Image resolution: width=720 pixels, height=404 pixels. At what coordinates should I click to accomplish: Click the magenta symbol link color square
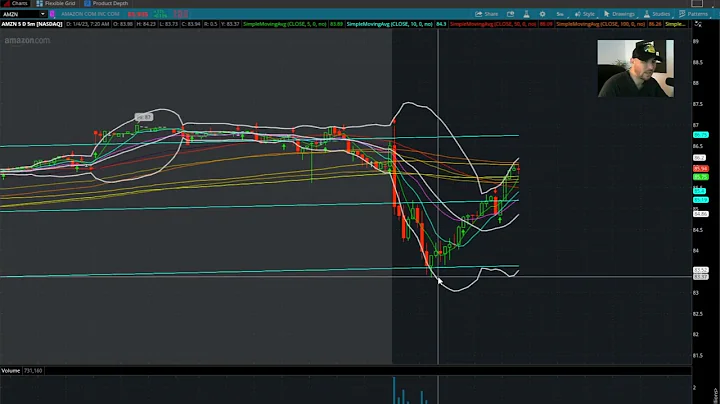tap(52, 14)
